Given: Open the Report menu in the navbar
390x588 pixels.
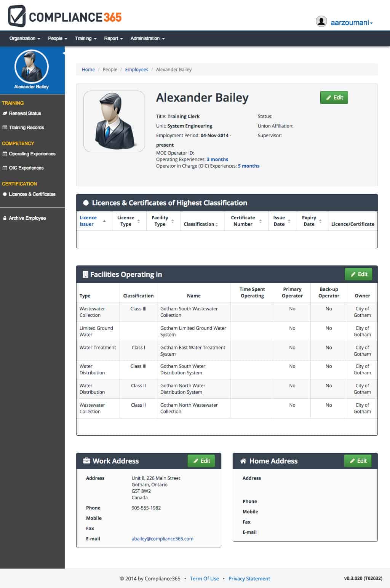Looking at the screenshot, I should [113, 38].
